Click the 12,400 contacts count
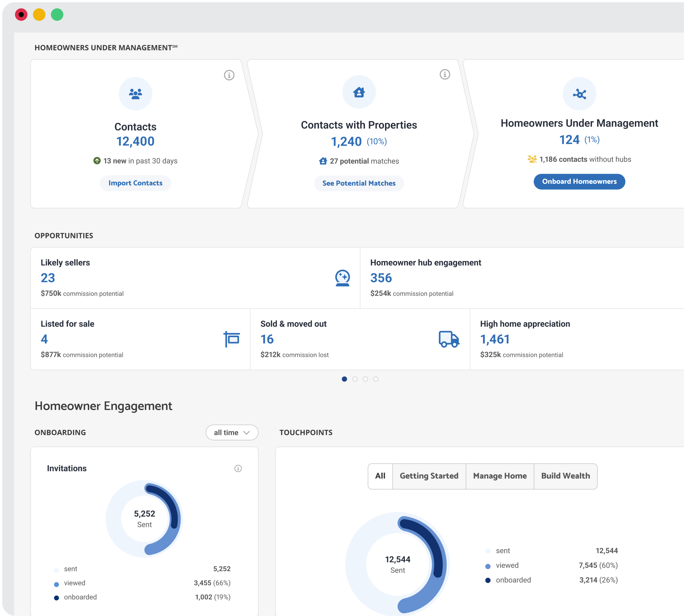Viewport: 684px width, 616px height. 135,141
